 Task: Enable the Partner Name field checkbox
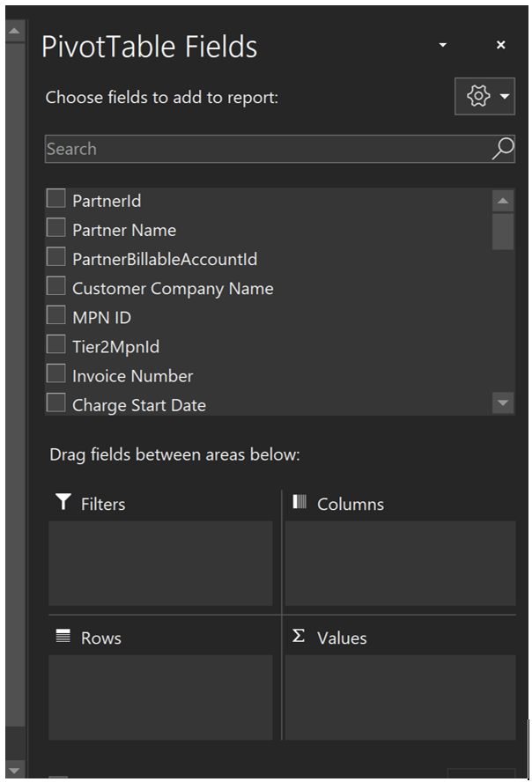pos(56,228)
